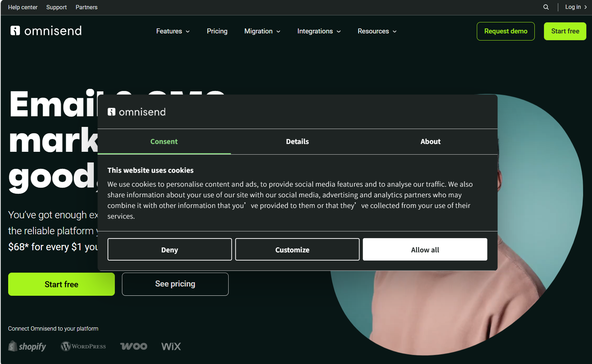Viewport: 592px width, 364px height.
Task: Click the Woo platform logo
Action: [134, 346]
